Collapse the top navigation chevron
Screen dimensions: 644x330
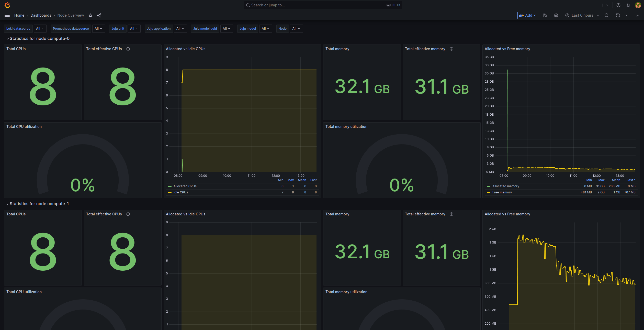tap(638, 15)
